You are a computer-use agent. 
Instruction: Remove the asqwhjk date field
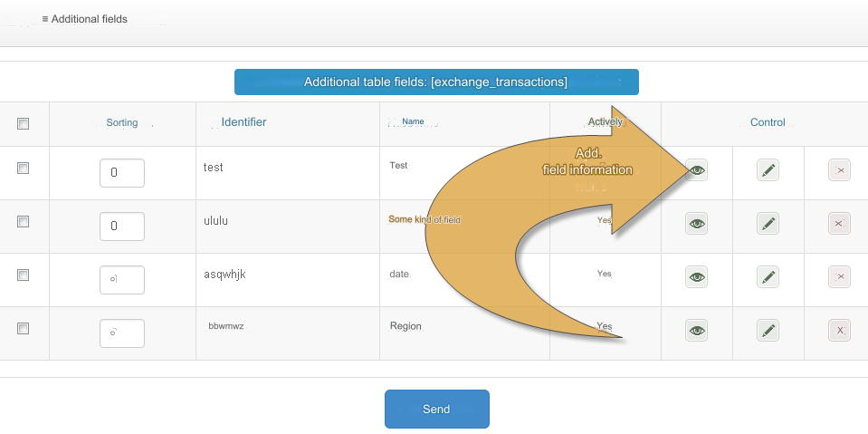point(839,277)
